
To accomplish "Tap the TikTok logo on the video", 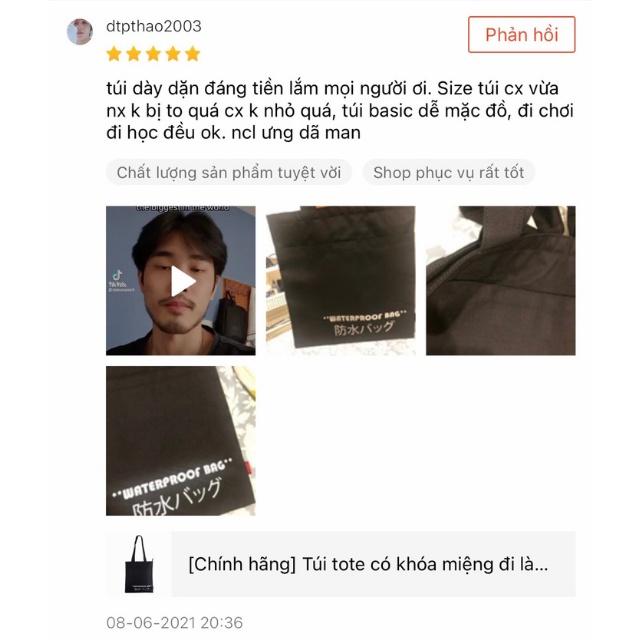I will click(x=118, y=275).
